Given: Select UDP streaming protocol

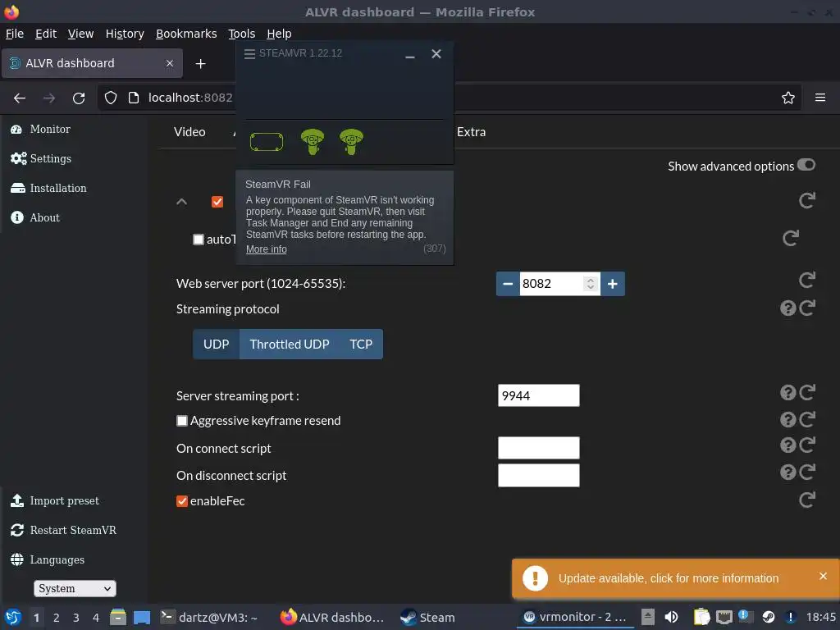Looking at the screenshot, I should (217, 345).
